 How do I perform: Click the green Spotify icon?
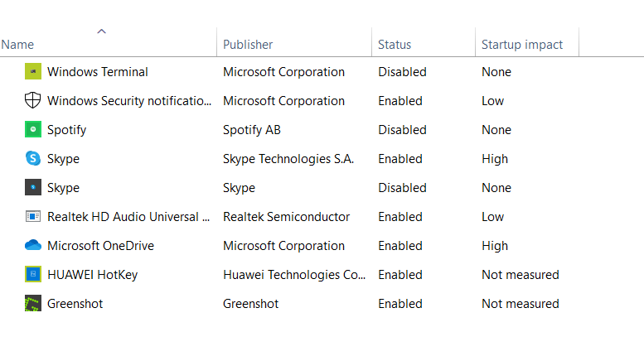coord(33,129)
